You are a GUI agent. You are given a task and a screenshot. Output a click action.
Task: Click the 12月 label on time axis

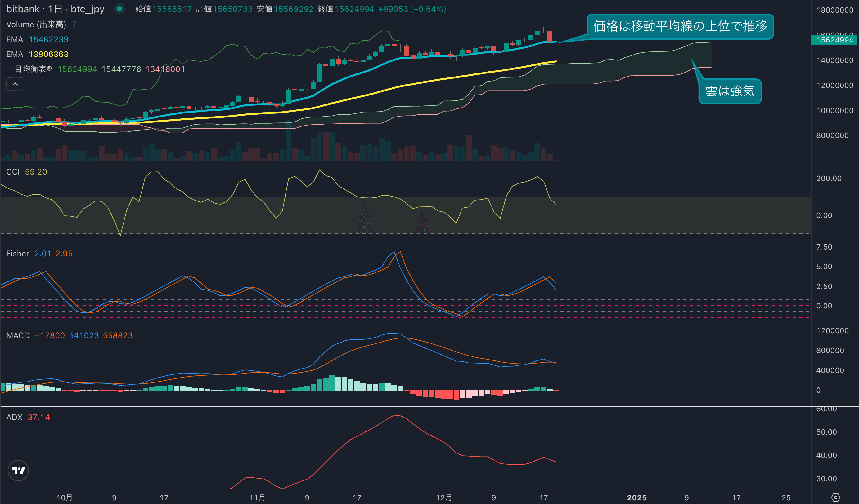tap(444, 497)
